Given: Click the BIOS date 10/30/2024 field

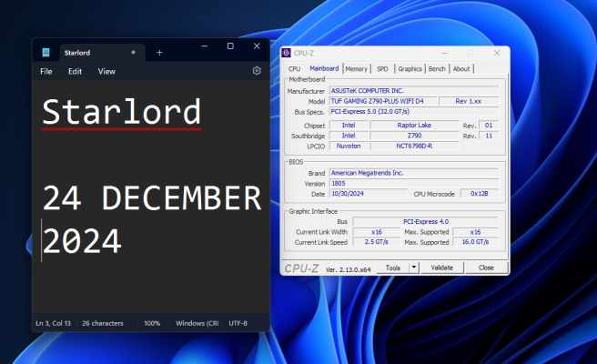Looking at the screenshot, I should (369, 194).
